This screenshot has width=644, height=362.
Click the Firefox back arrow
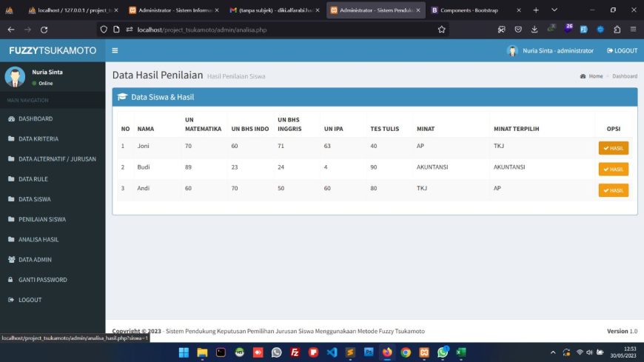(x=11, y=30)
